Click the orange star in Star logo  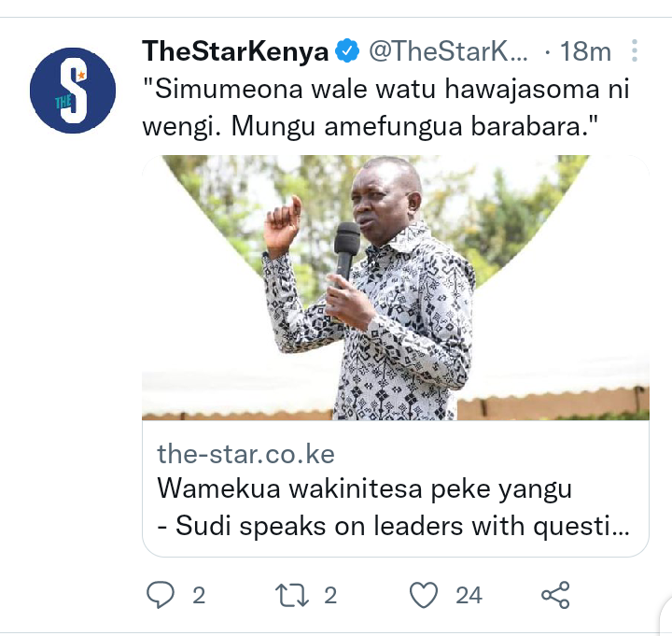tap(81, 76)
